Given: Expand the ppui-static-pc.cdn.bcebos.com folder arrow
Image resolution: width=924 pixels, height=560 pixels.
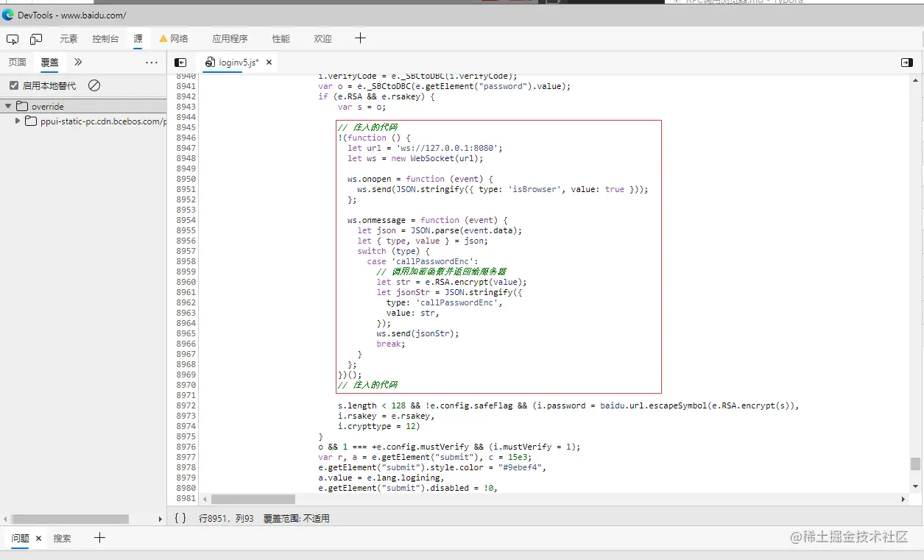Looking at the screenshot, I should [18, 121].
